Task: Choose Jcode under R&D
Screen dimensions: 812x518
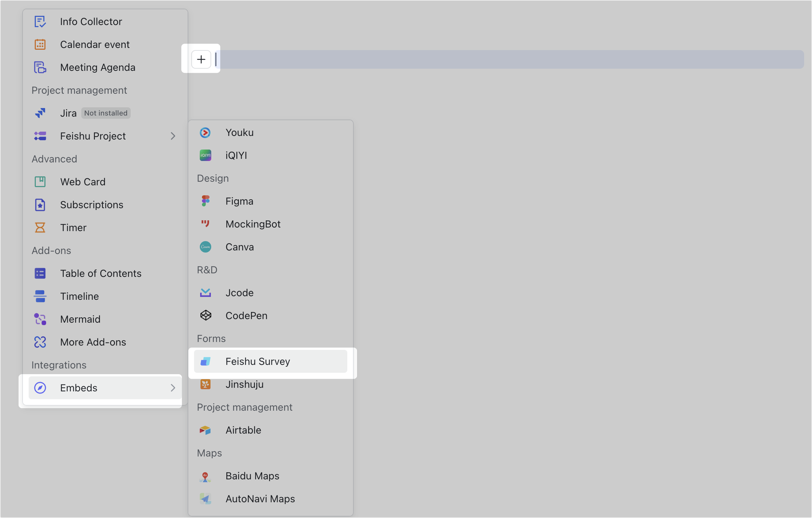Action: [271, 293]
